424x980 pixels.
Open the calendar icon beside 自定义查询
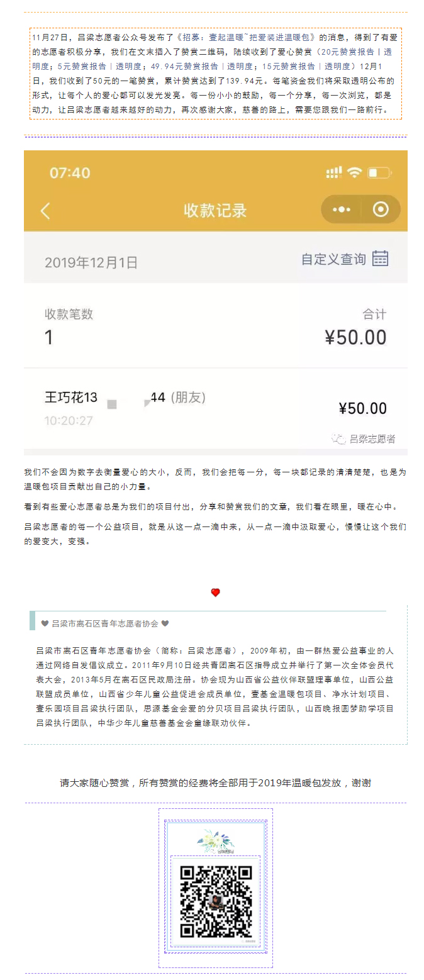(x=380, y=259)
